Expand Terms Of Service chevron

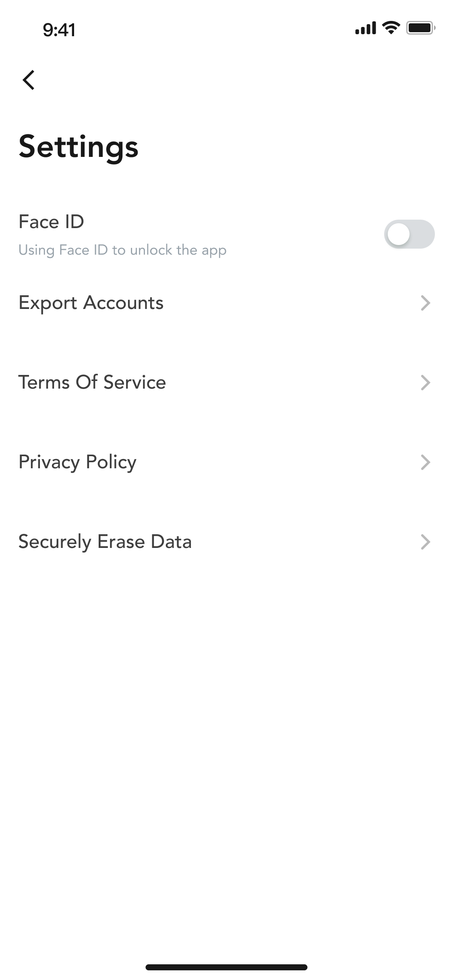(425, 383)
